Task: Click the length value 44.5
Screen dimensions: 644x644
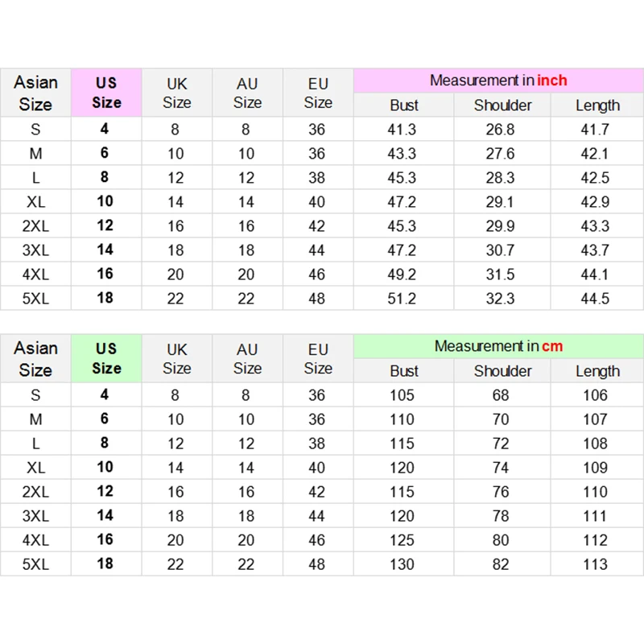Action: [x=595, y=299]
